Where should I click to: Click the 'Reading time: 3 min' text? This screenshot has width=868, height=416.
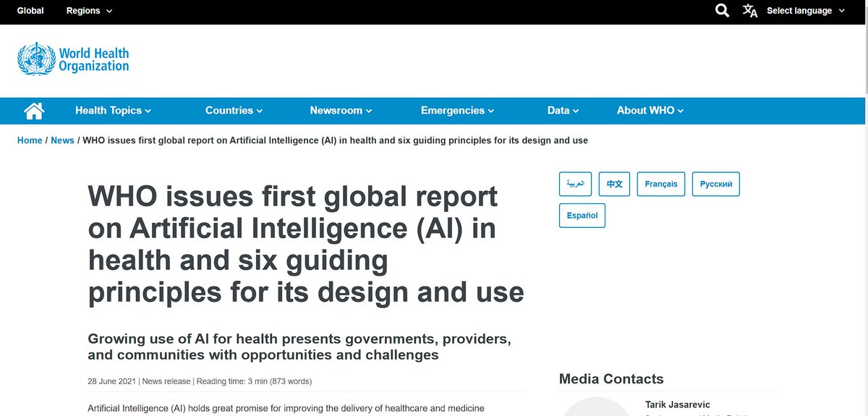(x=235, y=381)
